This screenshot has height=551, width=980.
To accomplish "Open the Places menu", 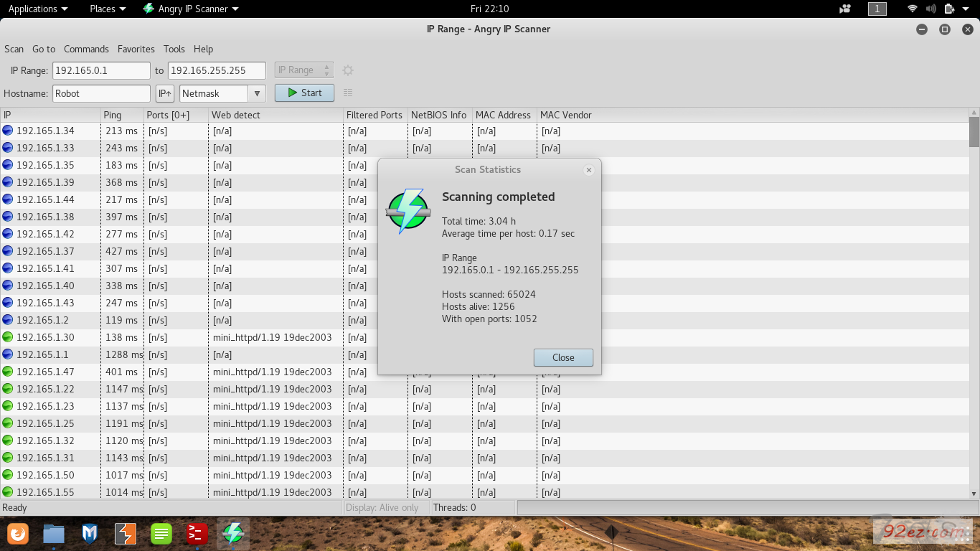I will pos(108,9).
